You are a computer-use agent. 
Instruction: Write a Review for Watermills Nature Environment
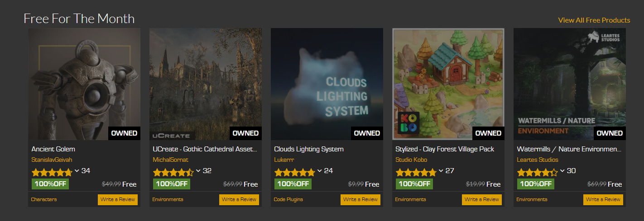pyautogui.click(x=603, y=199)
